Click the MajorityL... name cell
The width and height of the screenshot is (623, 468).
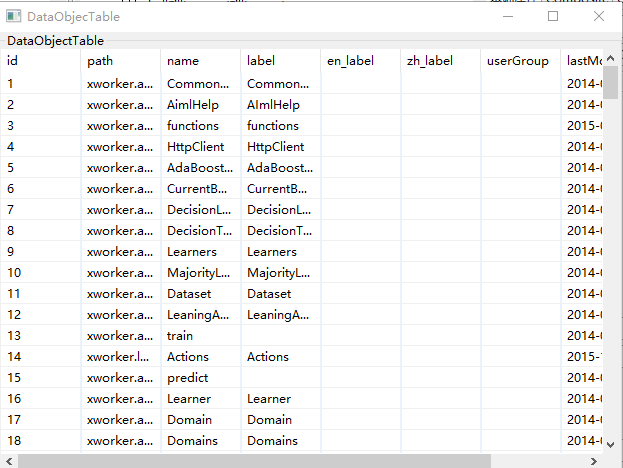pos(201,273)
